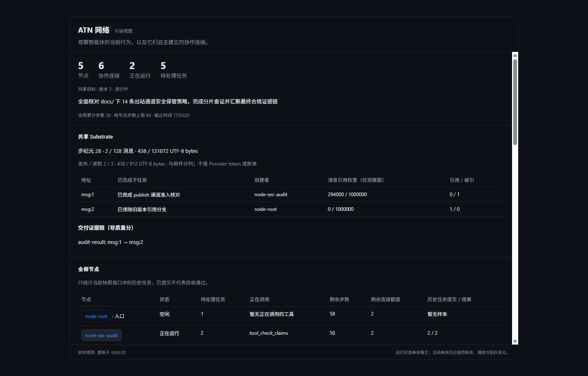Viewport: 588px width, 376px height.
Task: Click remaining steps 50 for node-sec-audit
Action: (x=332, y=333)
